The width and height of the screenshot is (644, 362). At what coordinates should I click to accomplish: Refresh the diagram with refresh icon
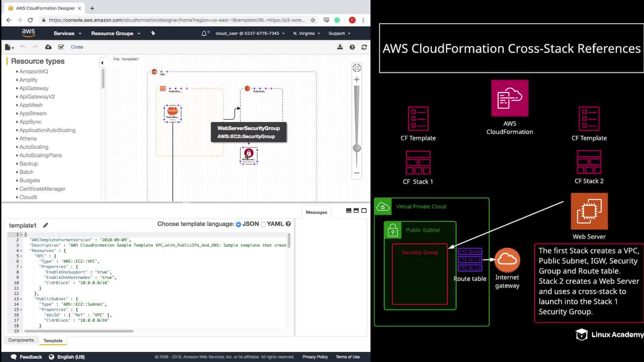(364, 47)
